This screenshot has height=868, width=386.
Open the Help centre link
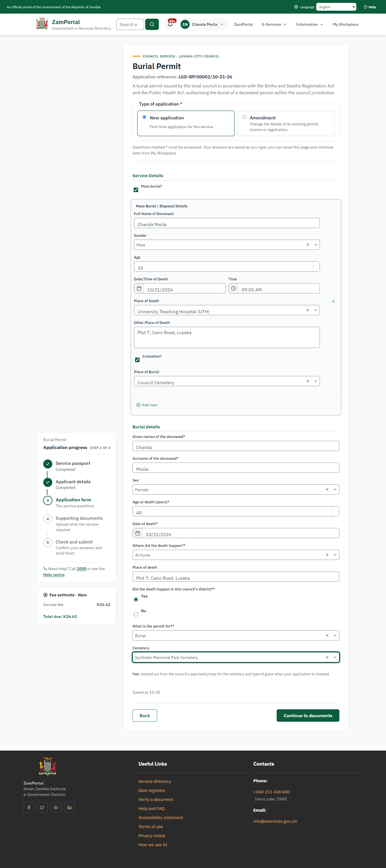(x=54, y=575)
